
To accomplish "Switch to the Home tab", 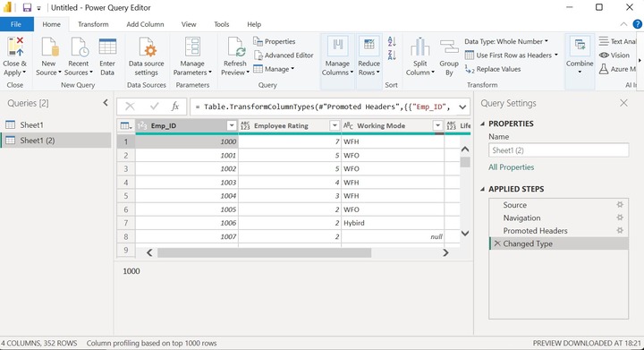I will pyautogui.click(x=51, y=24).
